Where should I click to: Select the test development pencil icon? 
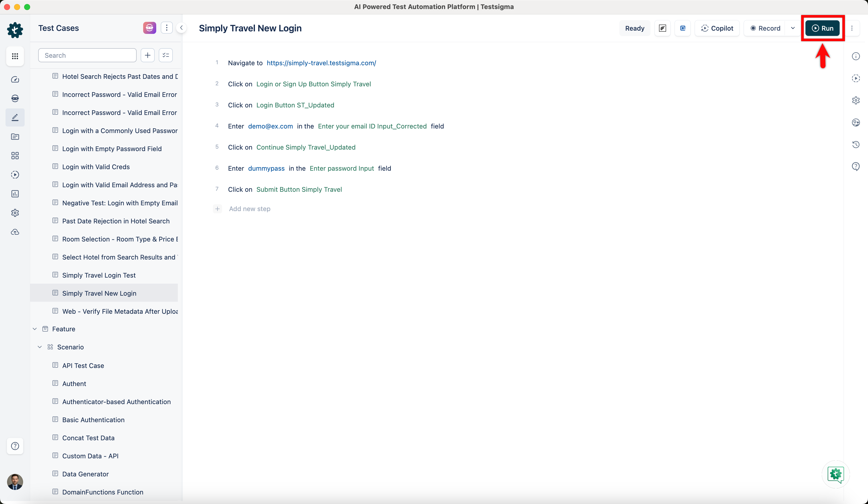(x=15, y=117)
